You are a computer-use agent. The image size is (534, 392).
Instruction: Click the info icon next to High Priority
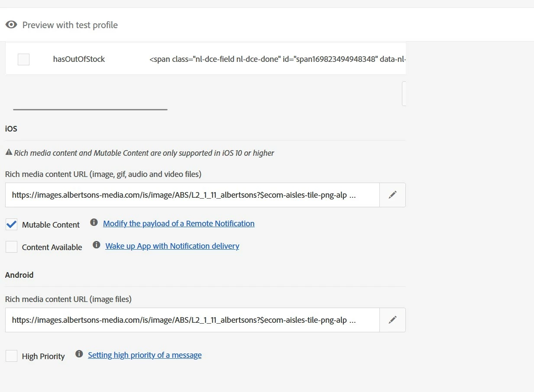[x=79, y=354]
